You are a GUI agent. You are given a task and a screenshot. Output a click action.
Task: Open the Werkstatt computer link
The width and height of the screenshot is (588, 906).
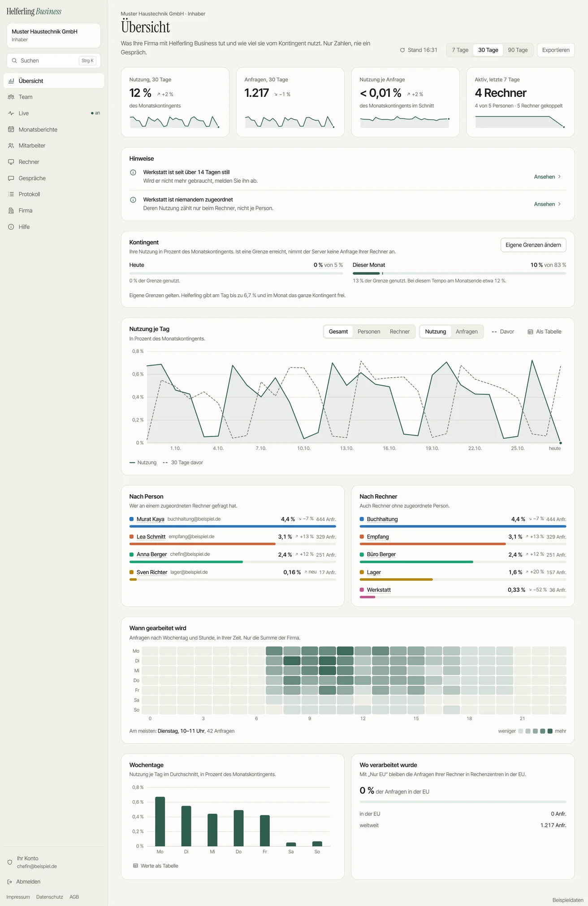click(379, 590)
